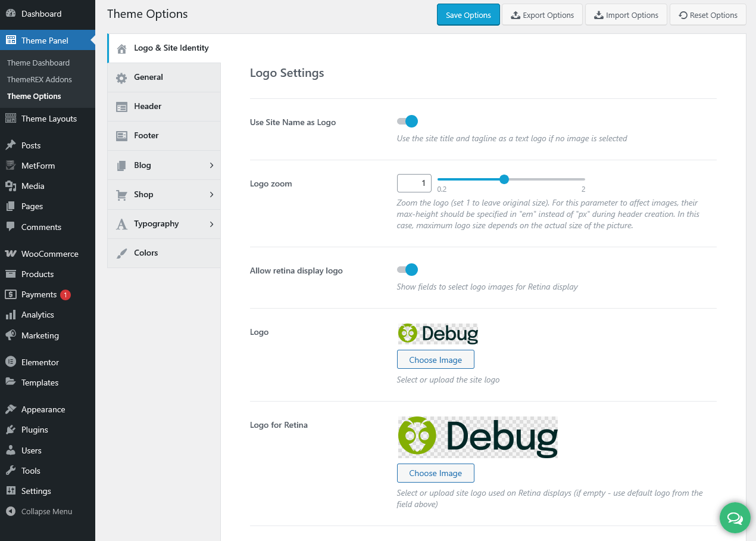Click the Logo zoom slider handle
Viewport: 756px width, 541px height.
point(504,179)
